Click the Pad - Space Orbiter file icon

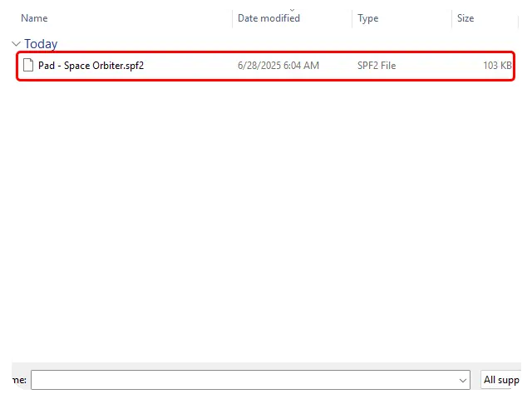pos(28,66)
